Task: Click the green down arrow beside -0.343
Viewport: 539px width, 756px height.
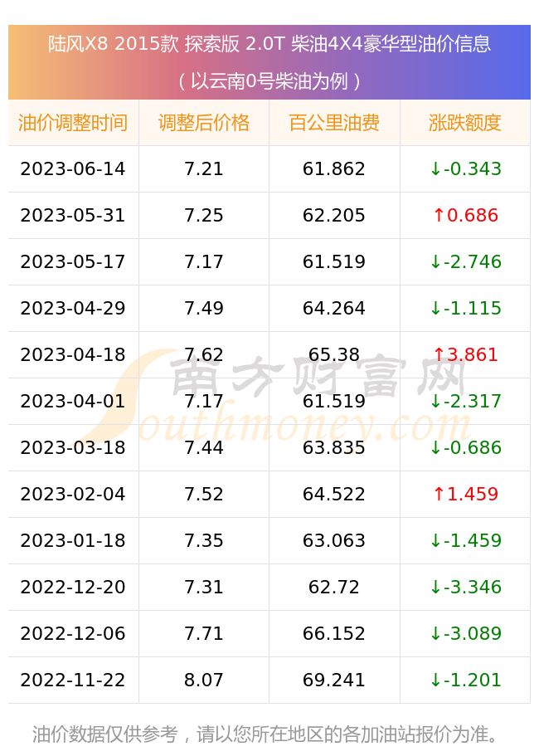Action: coord(435,168)
